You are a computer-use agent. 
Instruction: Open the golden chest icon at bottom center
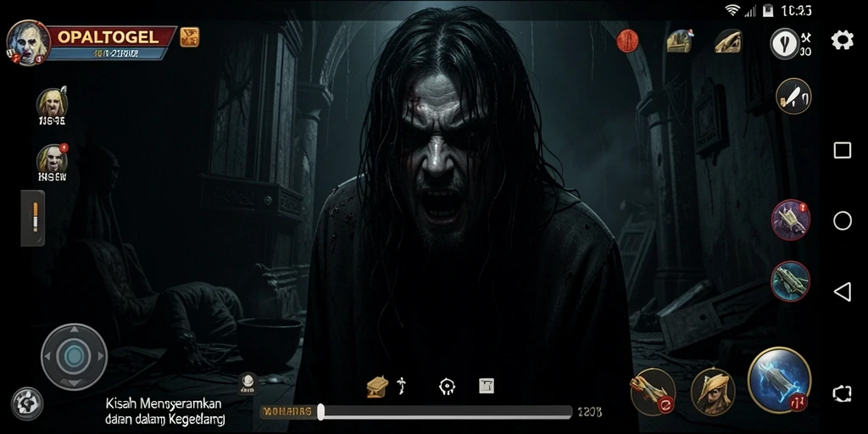point(377,387)
